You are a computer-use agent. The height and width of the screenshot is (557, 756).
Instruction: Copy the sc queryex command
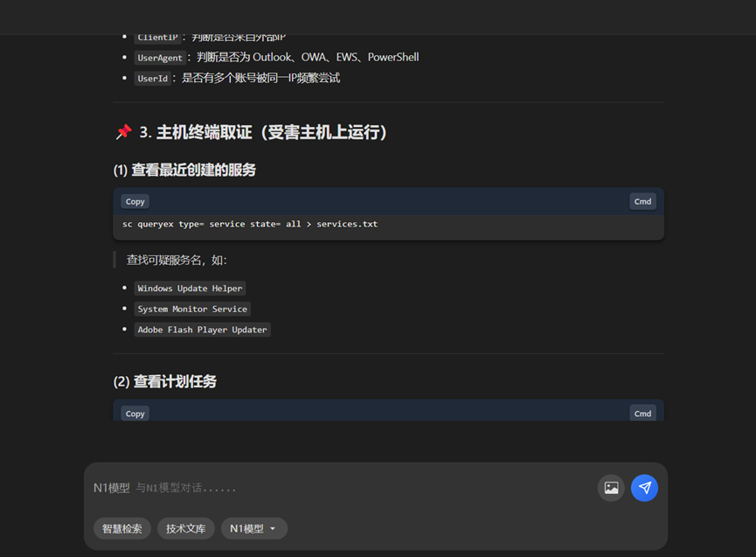135,202
